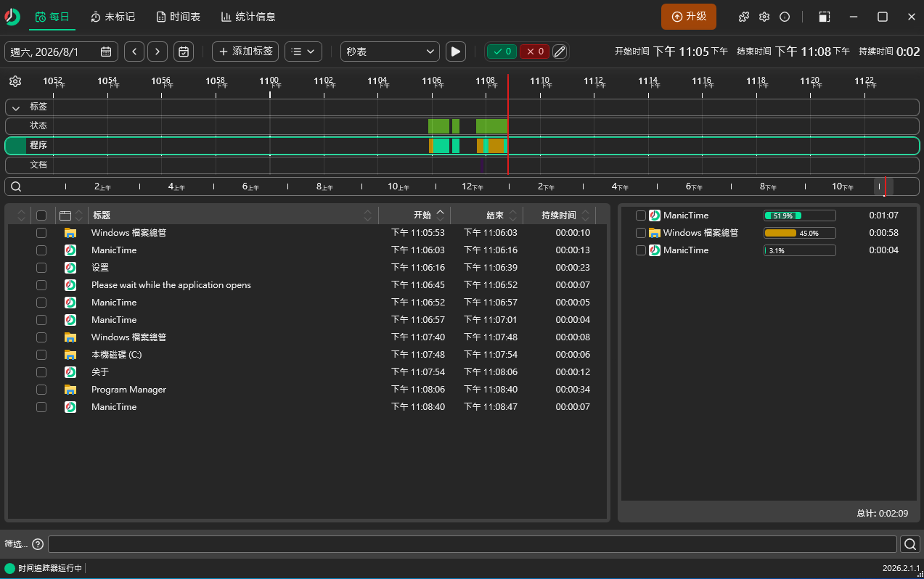The image size is (924, 579).
Task: Check the 设置 row checkbox
Action: tap(41, 268)
